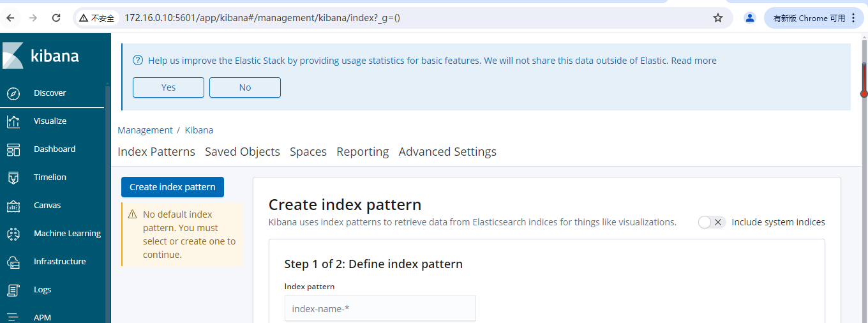Open the Infrastructure icon in sidebar

tap(13, 262)
